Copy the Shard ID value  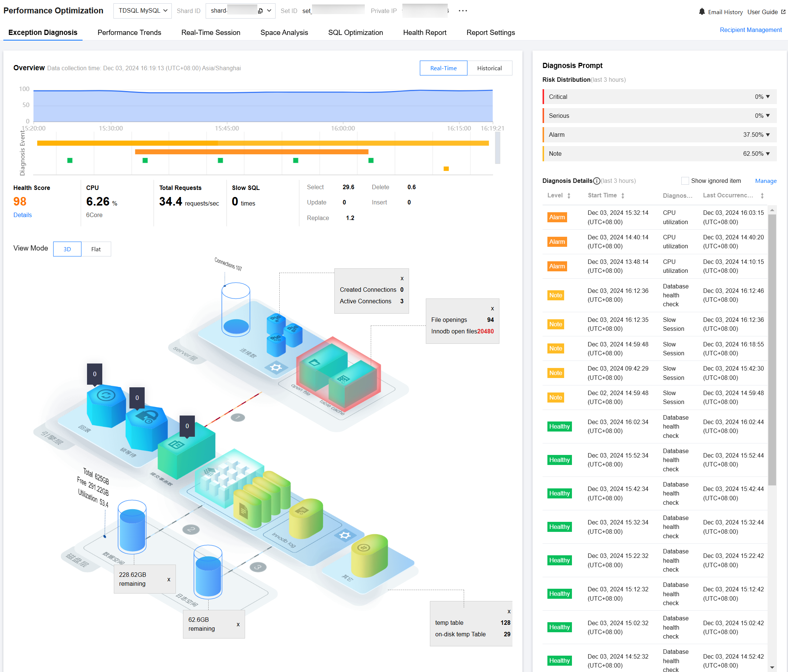pos(261,11)
